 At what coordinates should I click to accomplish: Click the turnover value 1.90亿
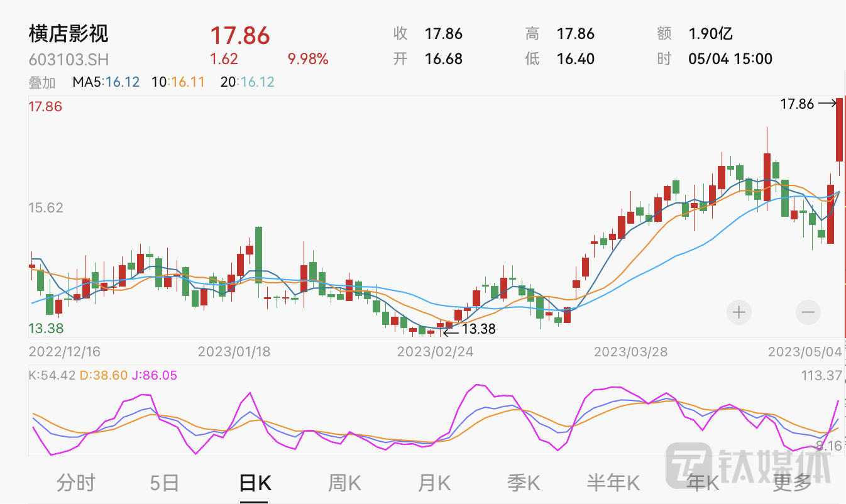(x=710, y=34)
